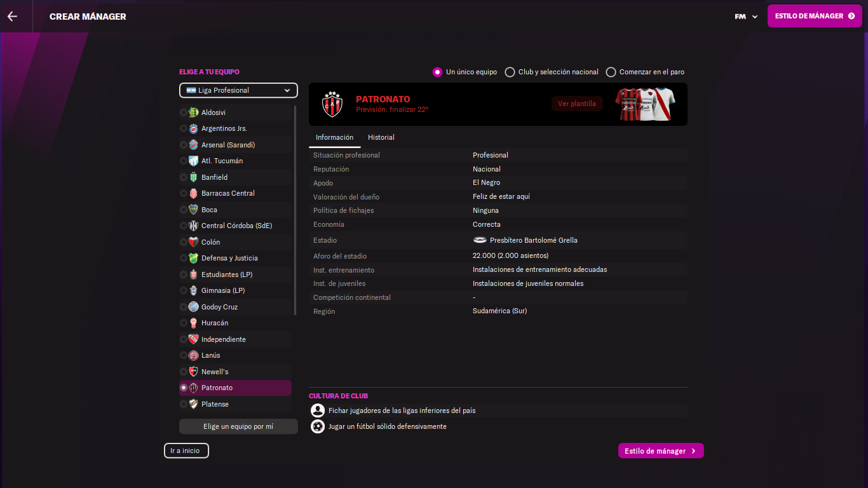Screen dimensions: 868x488
Task: Click the Argentinos Jrs. club crest
Action: point(193,128)
